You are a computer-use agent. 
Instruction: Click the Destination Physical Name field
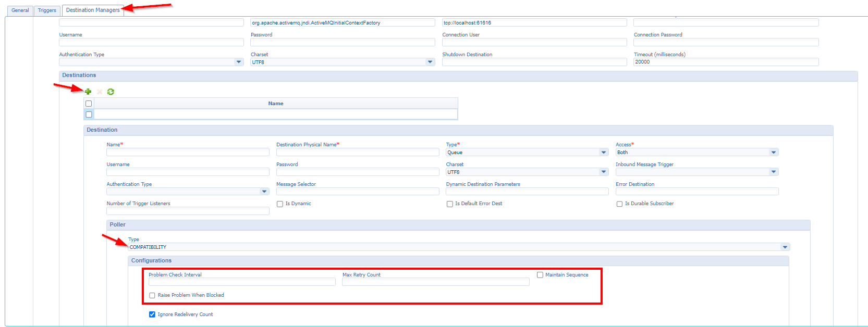click(x=357, y=153)
